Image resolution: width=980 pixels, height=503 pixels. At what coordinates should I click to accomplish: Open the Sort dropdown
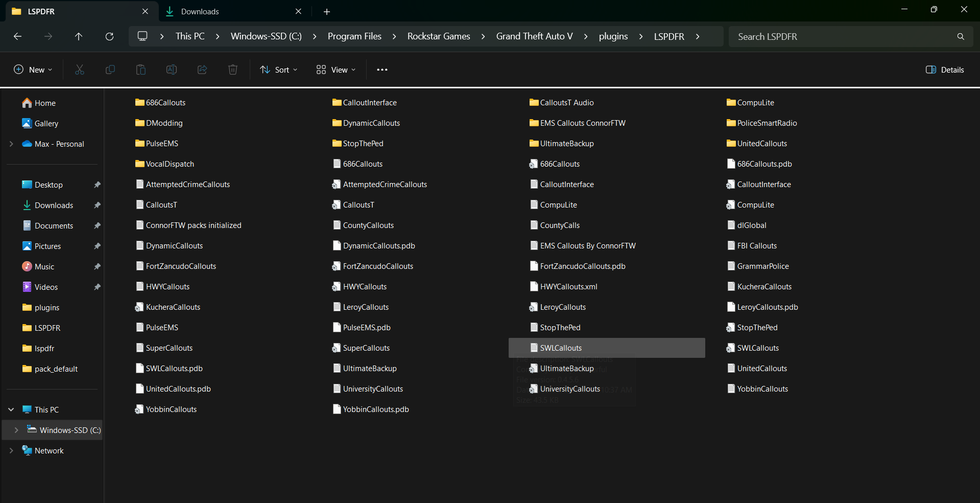point(279,70)
